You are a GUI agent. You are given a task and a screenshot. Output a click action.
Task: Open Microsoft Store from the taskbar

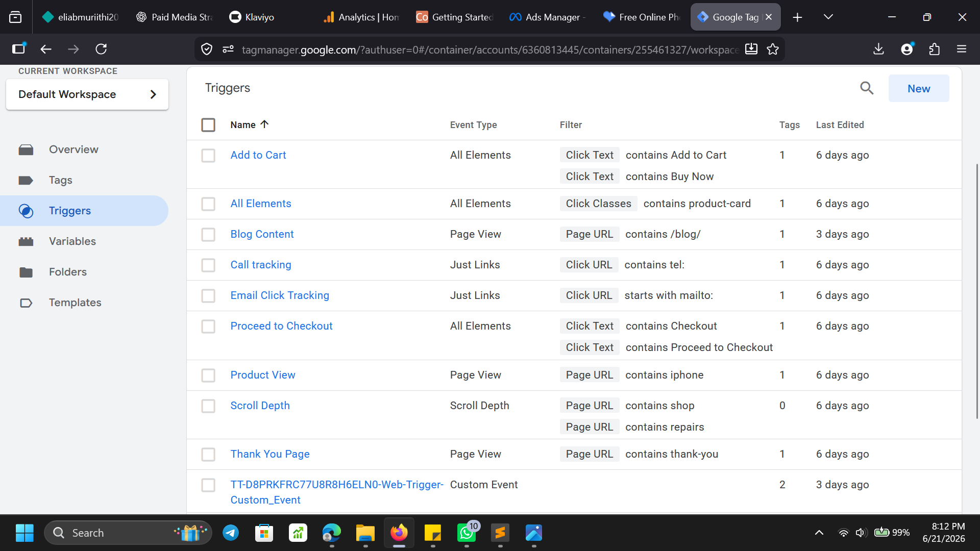[x=264, y=533]
